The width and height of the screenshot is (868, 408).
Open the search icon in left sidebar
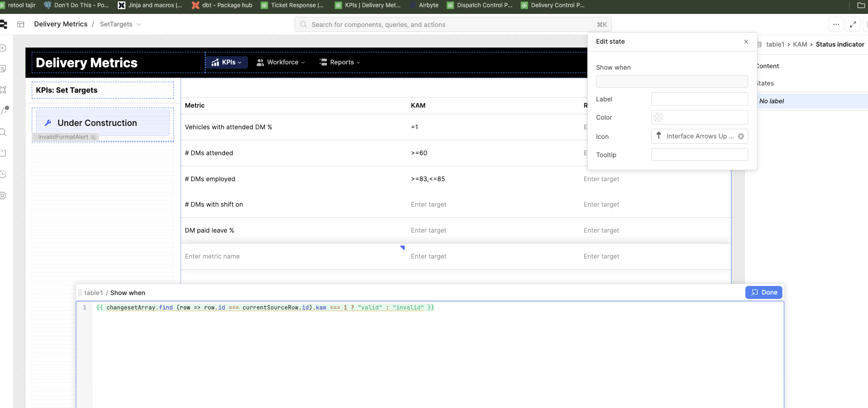click(3, 132)
